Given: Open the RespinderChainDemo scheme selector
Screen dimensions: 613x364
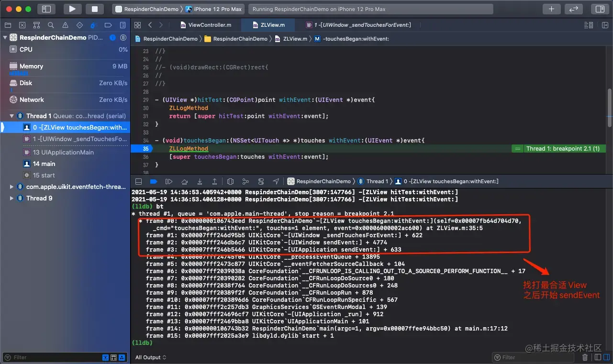Looking at the screenshot, I should 147,9.
